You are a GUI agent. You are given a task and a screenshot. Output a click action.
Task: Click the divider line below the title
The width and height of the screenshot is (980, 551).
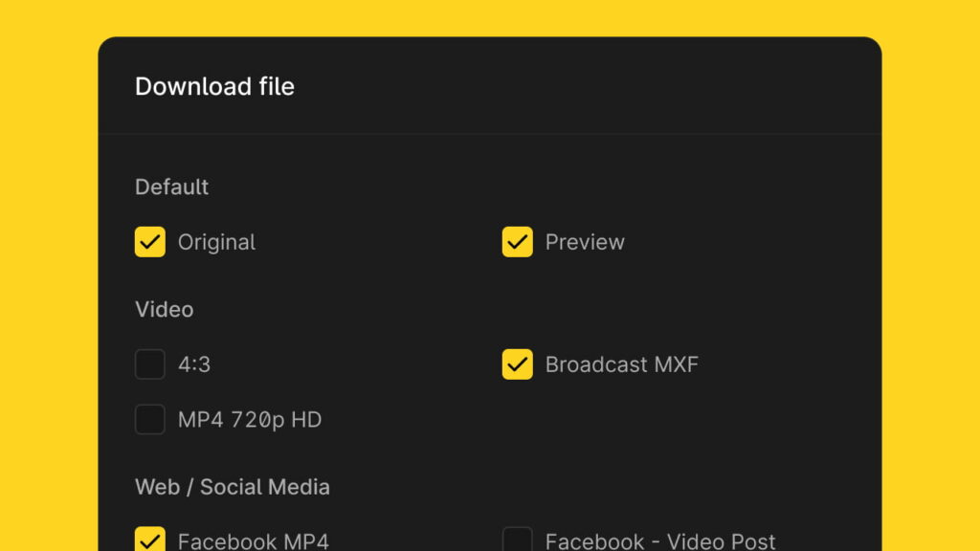click(x=490, y=134)
